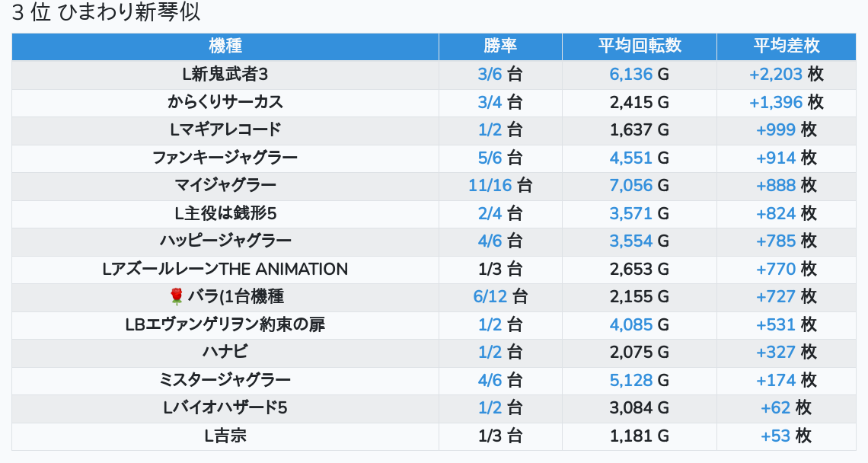Click the +53 difference link for L吉宗
Viewport: 868px width, 463px height.
pos(776,436)
